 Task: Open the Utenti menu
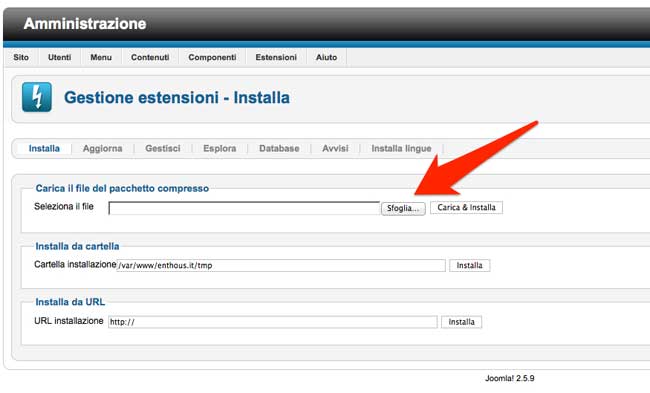pos(60,57)
